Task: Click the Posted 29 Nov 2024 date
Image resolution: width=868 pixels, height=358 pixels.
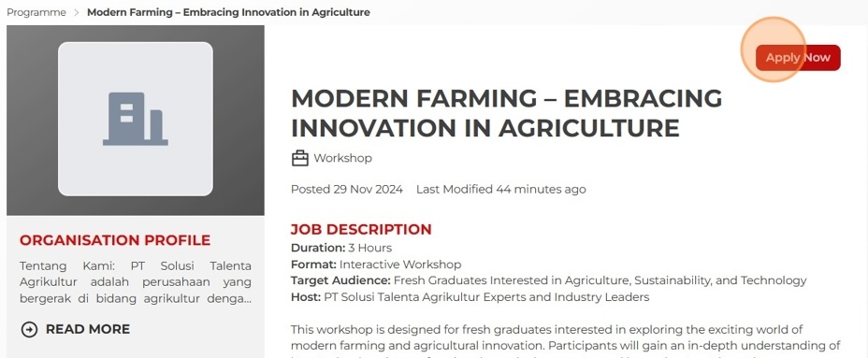Action: click(347, 189)
